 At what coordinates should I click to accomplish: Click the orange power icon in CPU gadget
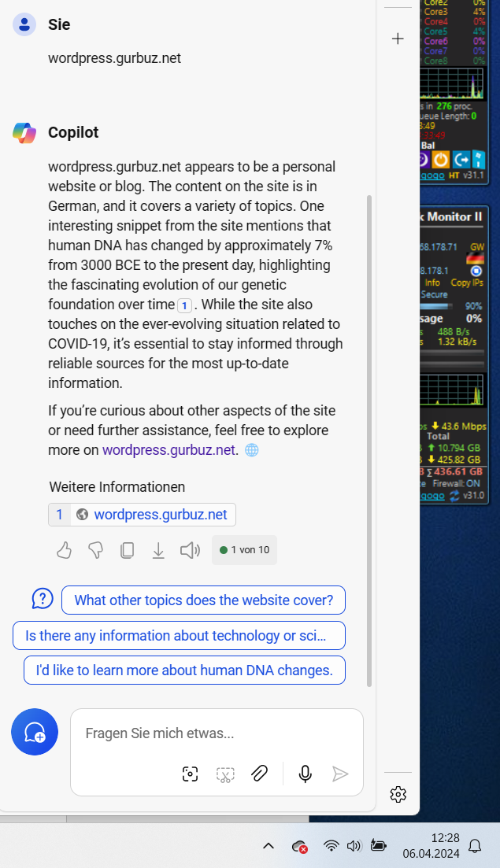441,160
